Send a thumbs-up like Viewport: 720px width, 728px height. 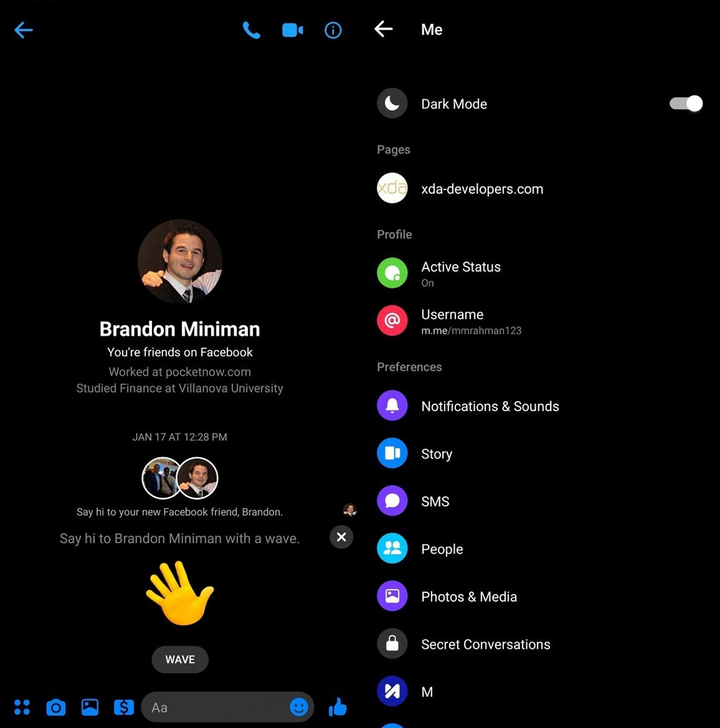338,707
